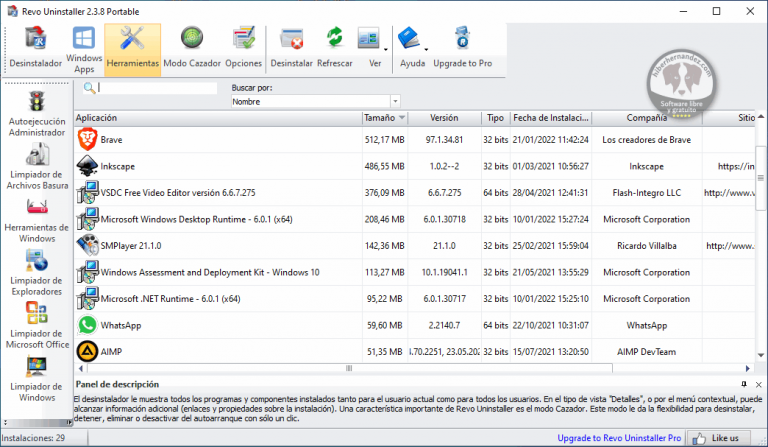
Task: Click the Ricardo Villalba company cell
Action: (x=647, y=245)
